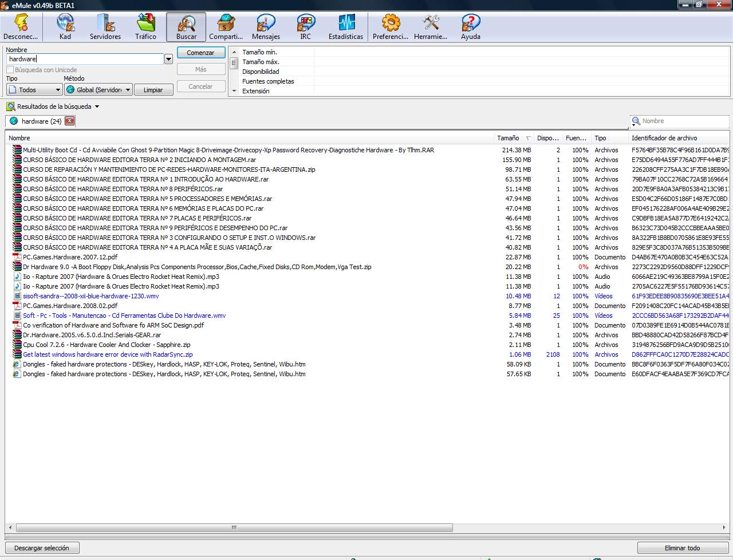Screen dimensions: 733x560
Task: Open the Mensajes messages view
Action: click(x=266, y=27)
